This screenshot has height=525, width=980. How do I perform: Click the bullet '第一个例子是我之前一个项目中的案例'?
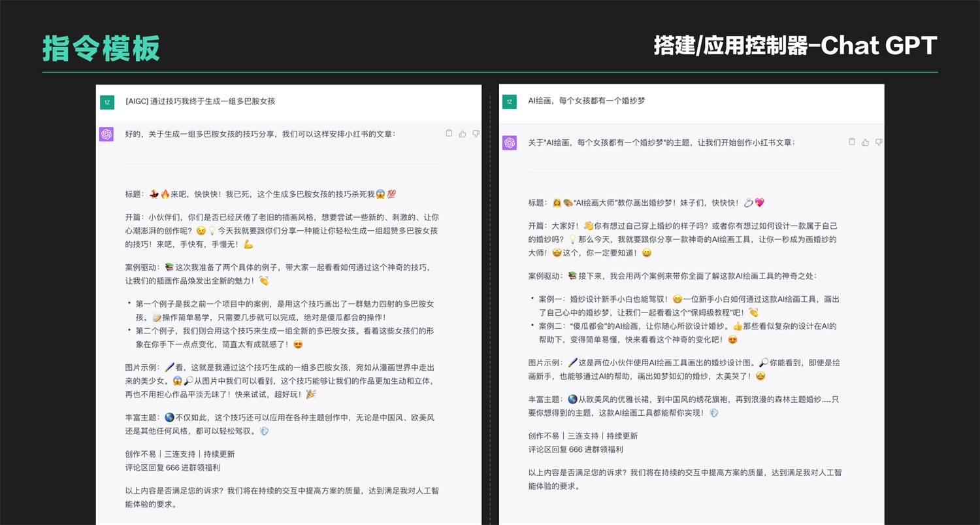pos(285,311)
